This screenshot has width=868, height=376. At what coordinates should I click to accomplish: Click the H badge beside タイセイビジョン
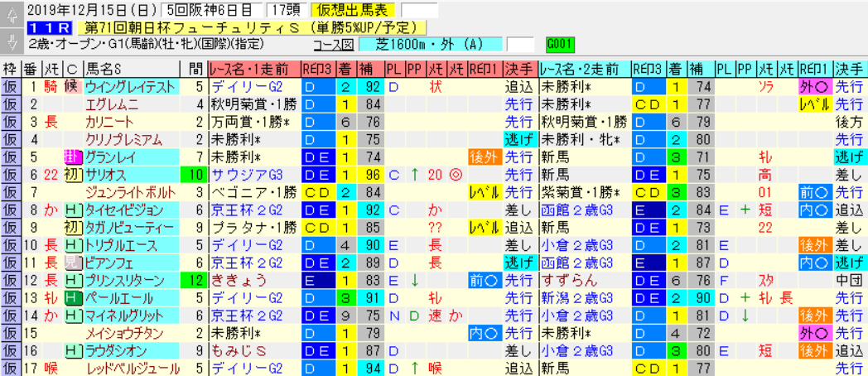(73, 210)
